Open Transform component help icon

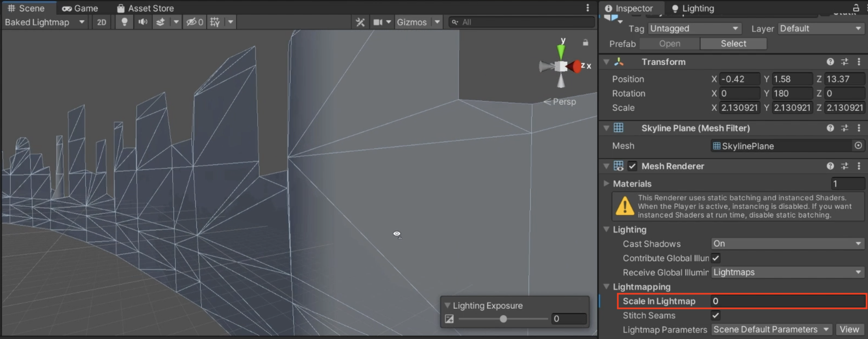[x=830, y=62]
